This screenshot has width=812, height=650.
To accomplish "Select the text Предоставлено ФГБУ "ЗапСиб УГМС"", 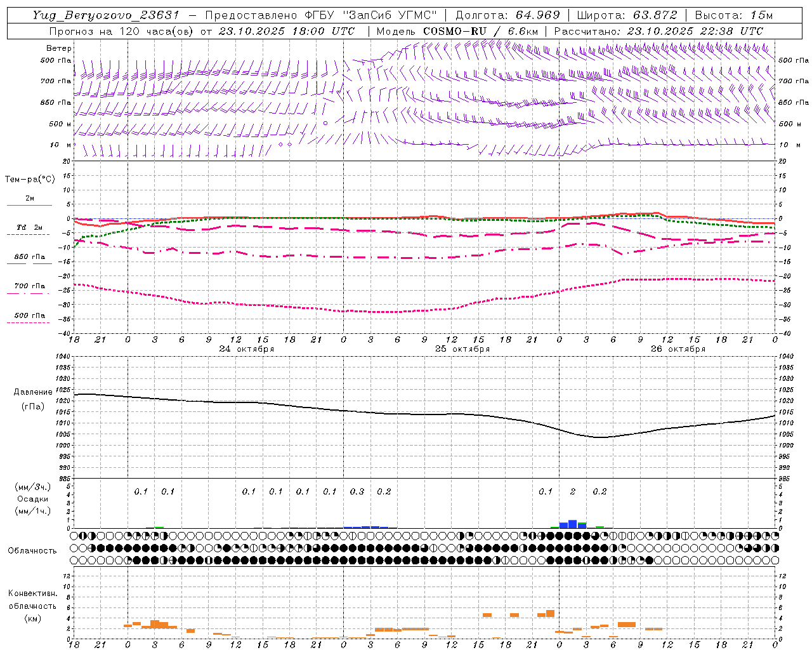I will pyautogui.click(x=321, y=15).
